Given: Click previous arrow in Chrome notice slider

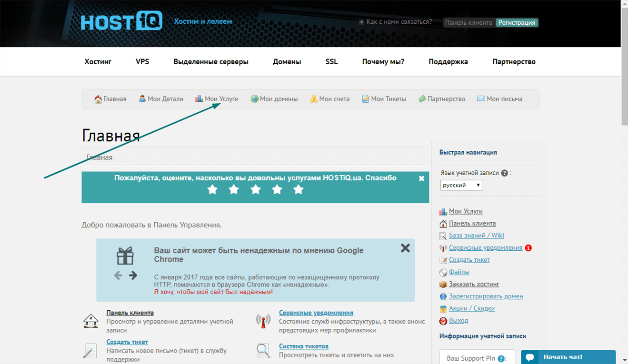Looking at the screenshot, I should click(118, 275).
